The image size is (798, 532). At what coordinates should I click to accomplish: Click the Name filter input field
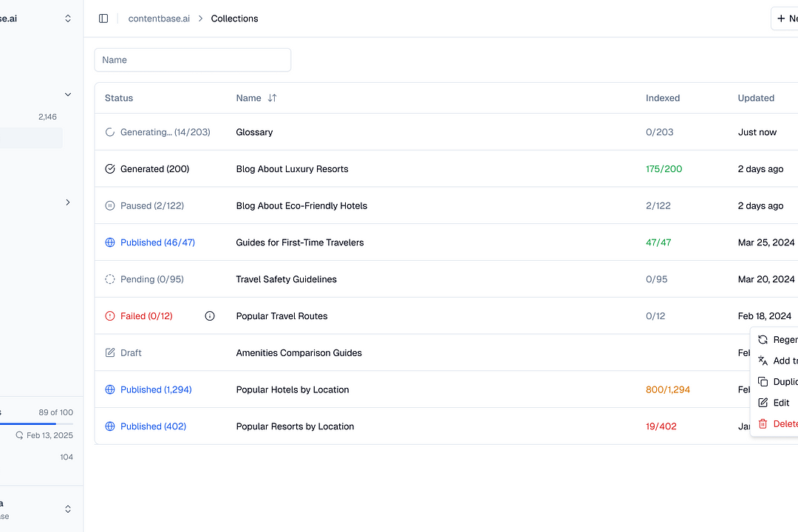tap(192, 59)
